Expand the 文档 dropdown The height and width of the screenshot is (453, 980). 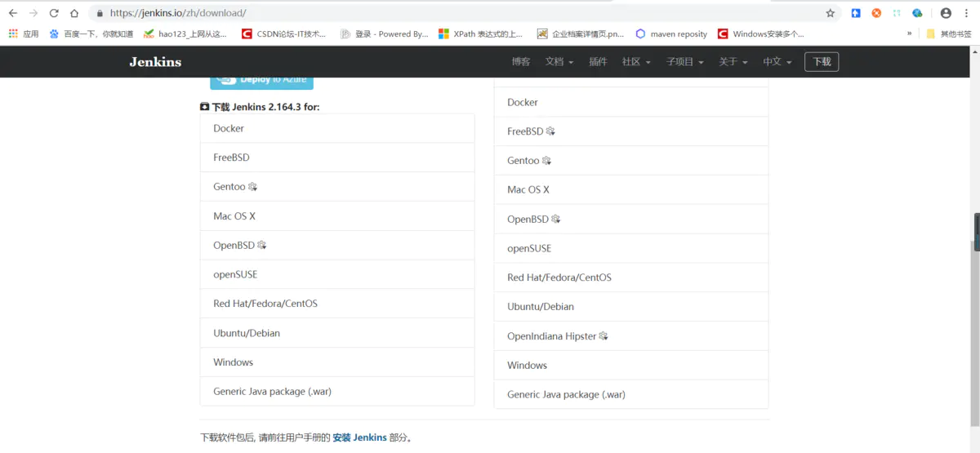pyautogui.click(x=559, y=62)
